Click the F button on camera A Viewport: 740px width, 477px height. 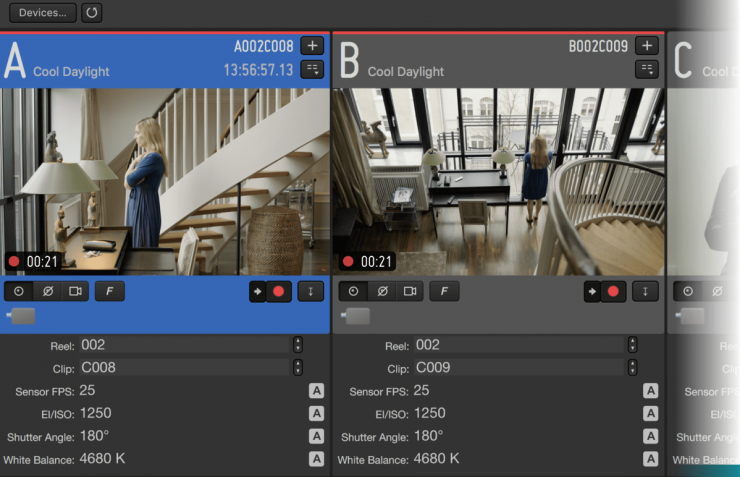pyautogui.click(x=110, y=291)
